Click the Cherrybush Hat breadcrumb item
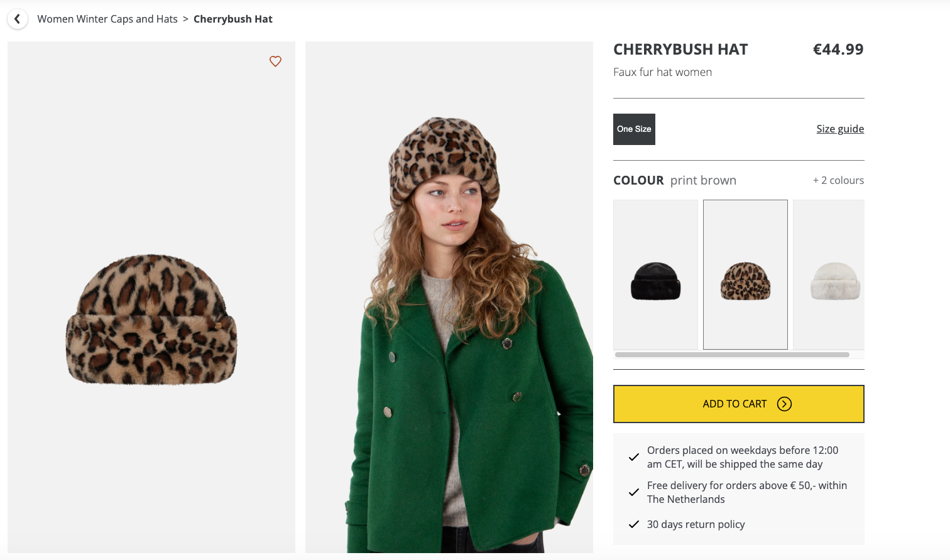The height and width of the screenshot is (560, 950). tap(233, 19)
